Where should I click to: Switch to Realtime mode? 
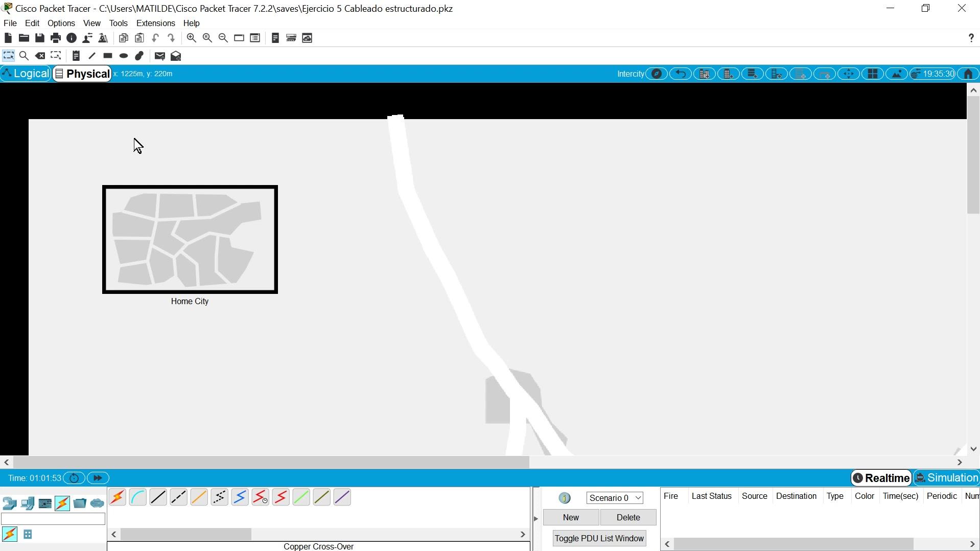(x=882, y=478)
